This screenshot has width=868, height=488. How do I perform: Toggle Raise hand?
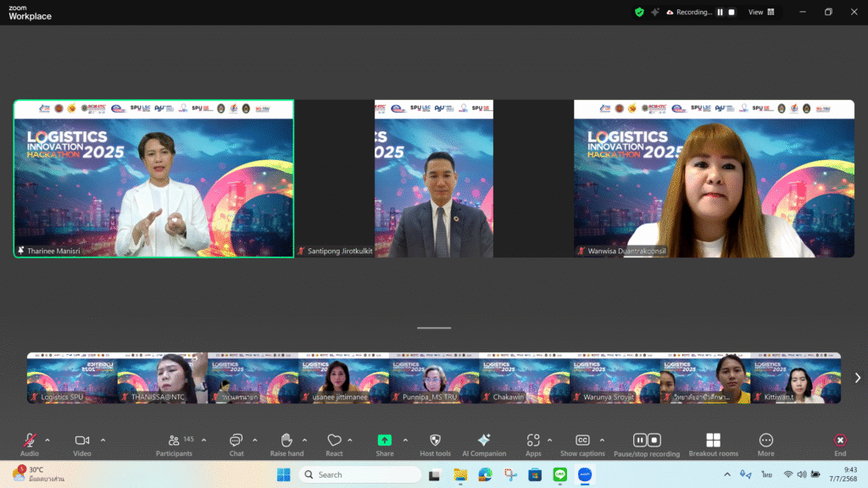pyautogui.click(x=287, y=444)
